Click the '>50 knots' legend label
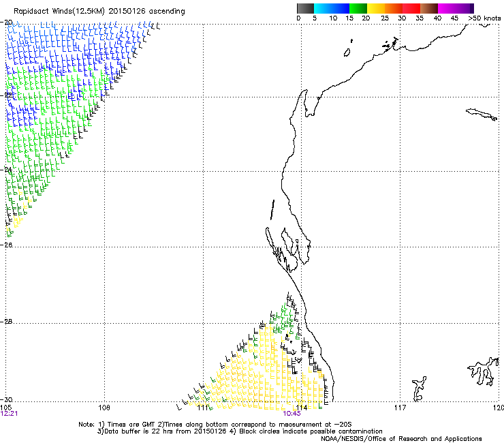This screenshot has width=504, height=443. [x=484, y=18]
